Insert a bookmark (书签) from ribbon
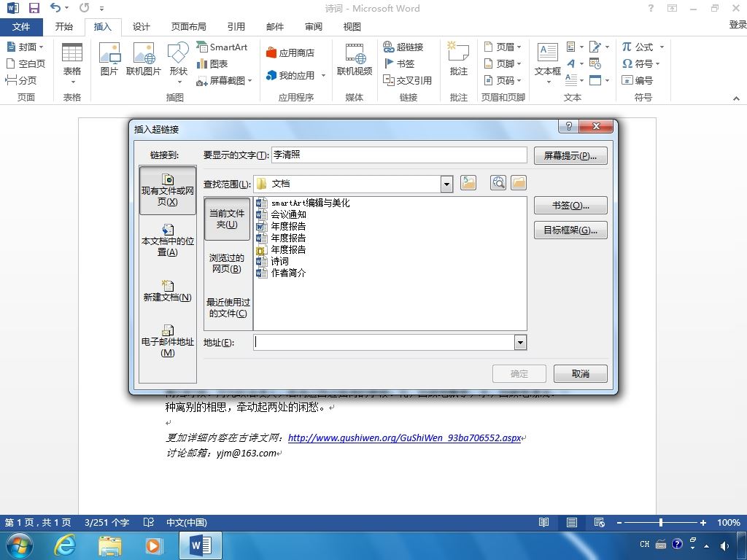Image resolution: width=747 pixels, height=560 pixels. (x=399, y=63)
